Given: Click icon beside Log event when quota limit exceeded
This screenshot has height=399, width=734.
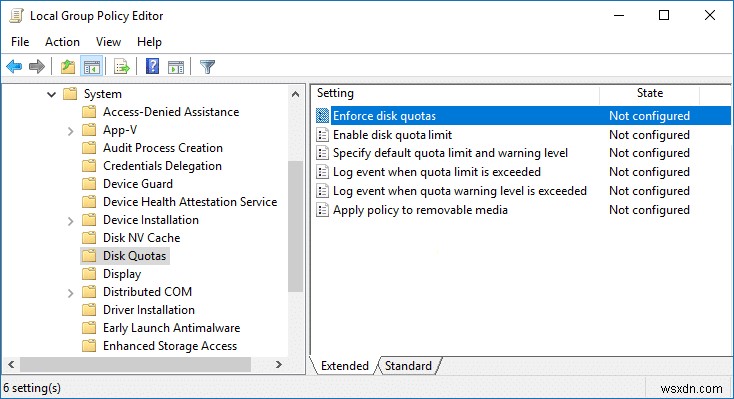Looking at the screenshot, I should click(323, 172).
